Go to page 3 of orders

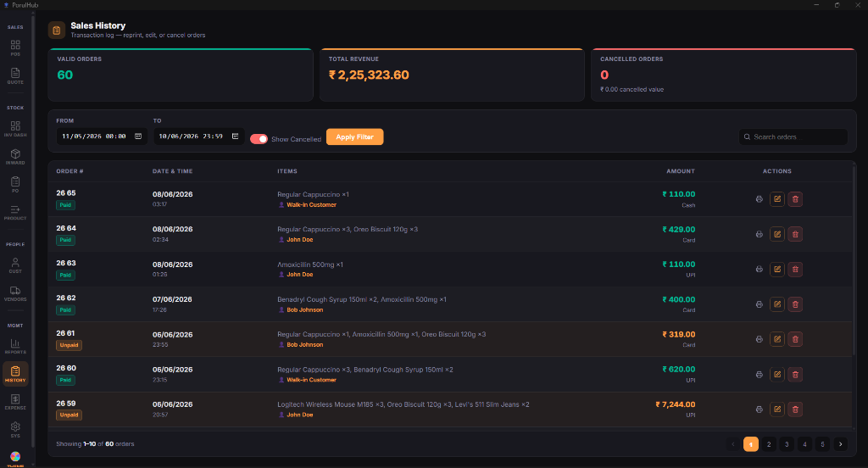(x=787, y=444)
